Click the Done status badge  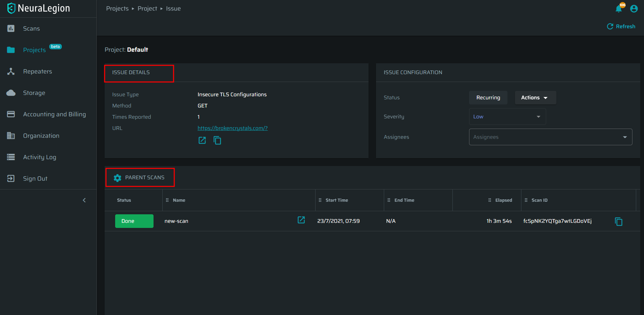[134, 221]
